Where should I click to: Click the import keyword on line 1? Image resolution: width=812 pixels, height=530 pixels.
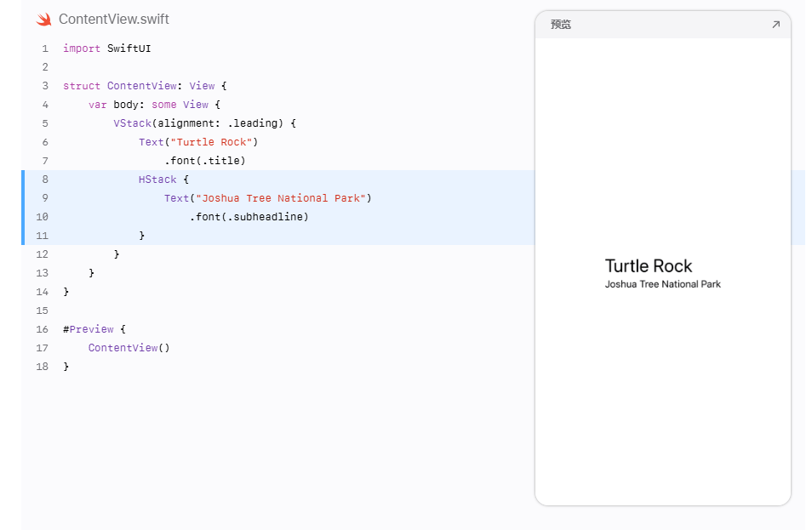point(82,48)
